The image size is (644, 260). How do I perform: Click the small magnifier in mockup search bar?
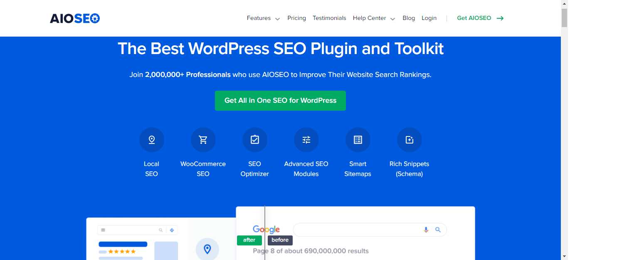point(161,230)
